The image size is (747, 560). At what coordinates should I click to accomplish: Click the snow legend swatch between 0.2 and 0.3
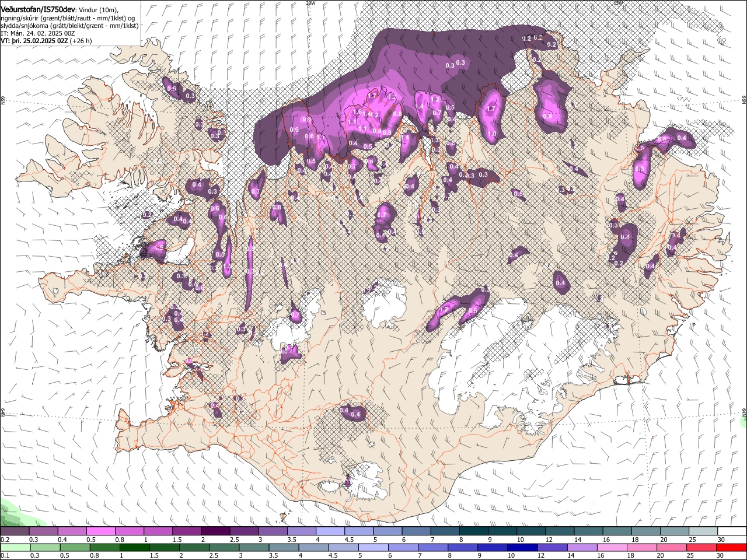[x=15, y=531]
